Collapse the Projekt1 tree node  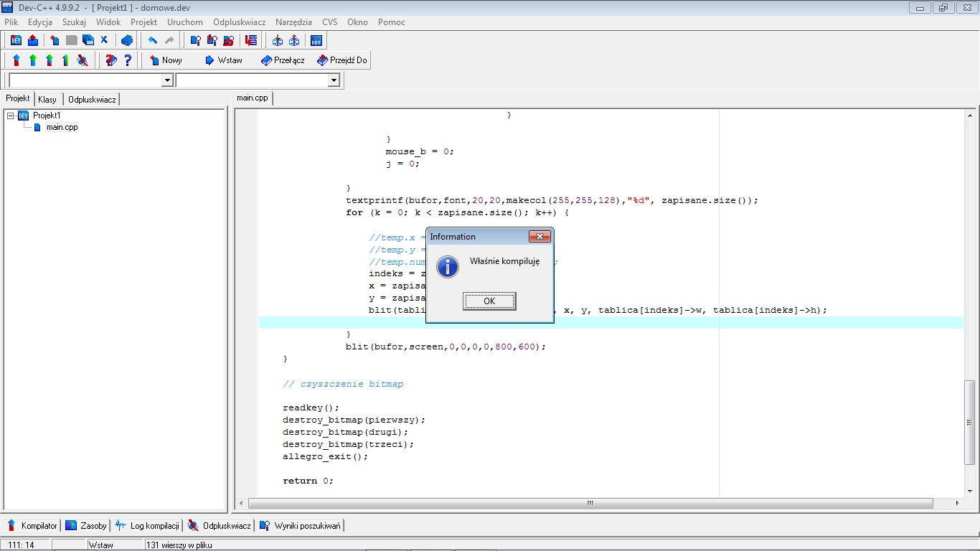tap(11, 116)
